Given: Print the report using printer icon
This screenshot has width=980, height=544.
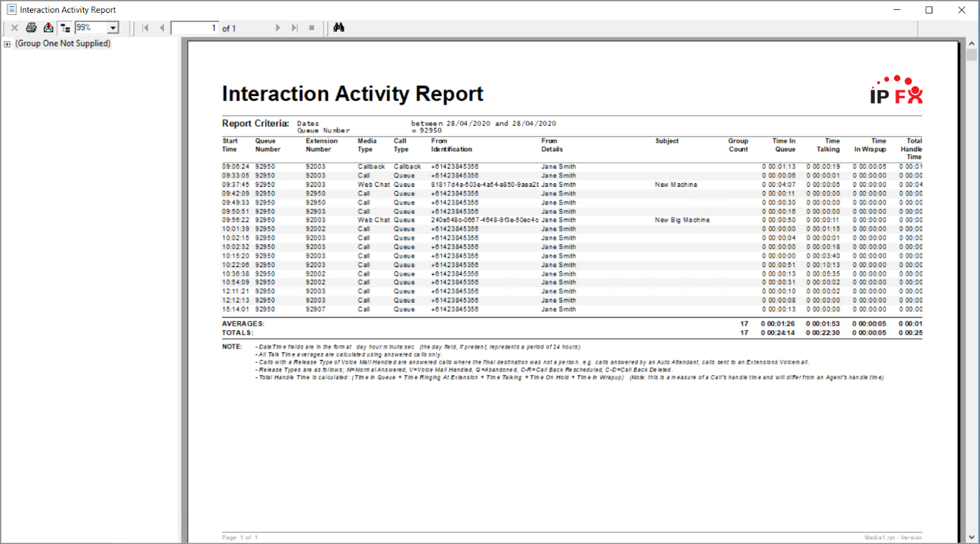Looking at the screenshot, I should click(x=31, y=28).
